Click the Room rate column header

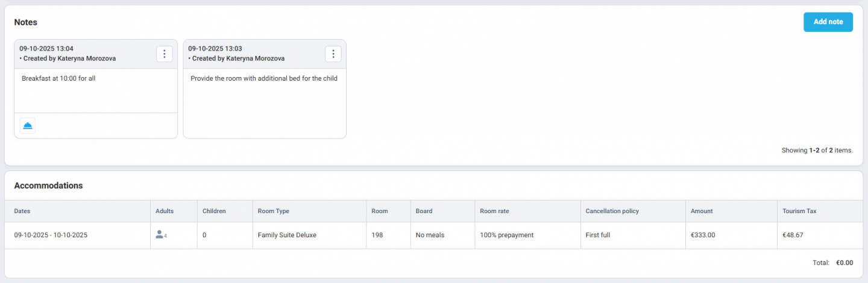[494, 211]
